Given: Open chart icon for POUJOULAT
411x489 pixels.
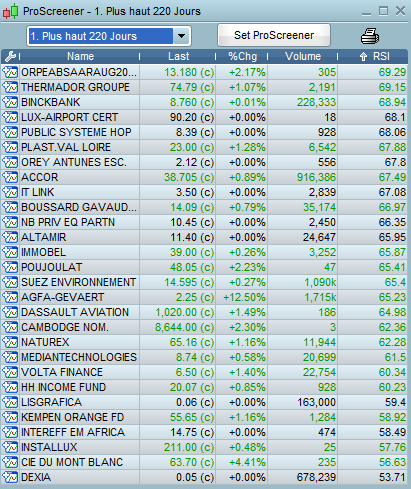Looking at the screenshot, I should point(10,267).
